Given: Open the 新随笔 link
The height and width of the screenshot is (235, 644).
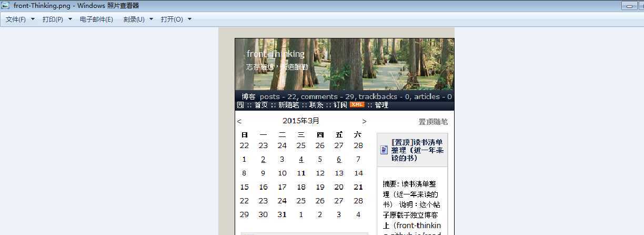Looking at the screenshot, I should tap(288, 105).
